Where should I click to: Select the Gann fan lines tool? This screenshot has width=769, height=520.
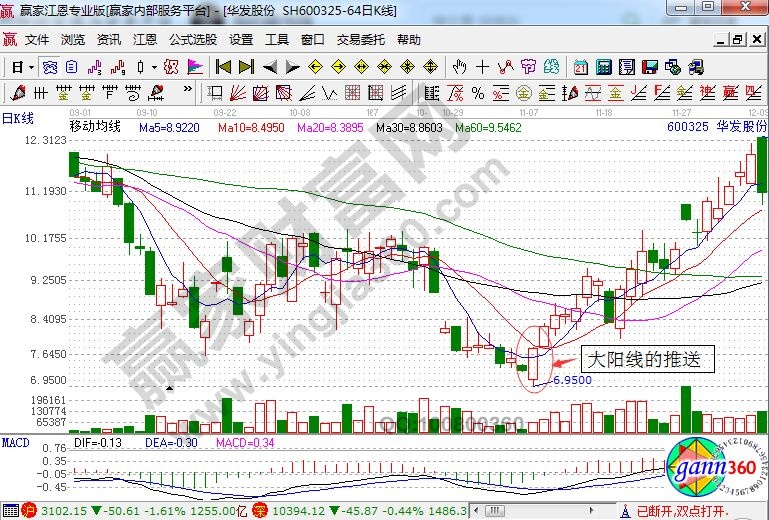click(x=238, y=93)
